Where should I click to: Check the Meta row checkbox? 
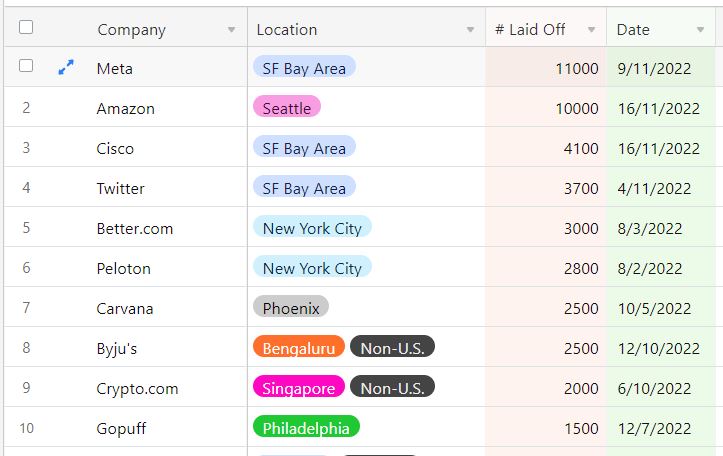26,65
